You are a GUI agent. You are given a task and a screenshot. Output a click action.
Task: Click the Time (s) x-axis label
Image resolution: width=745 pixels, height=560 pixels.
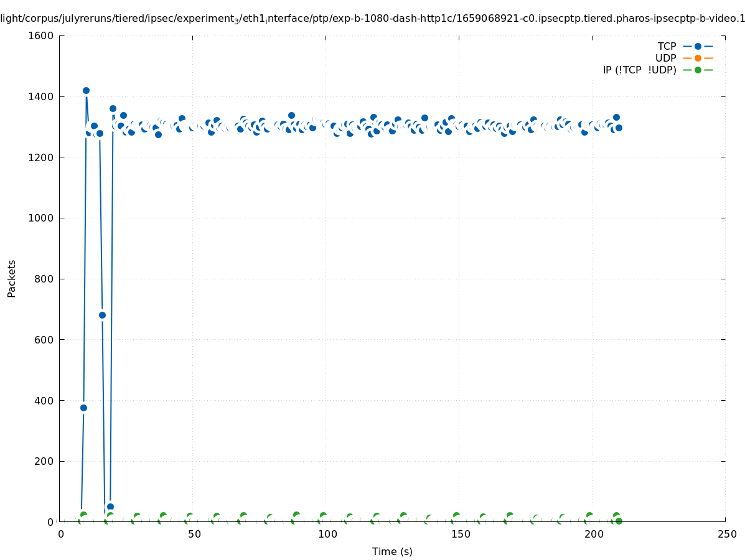tap(392, 551)
